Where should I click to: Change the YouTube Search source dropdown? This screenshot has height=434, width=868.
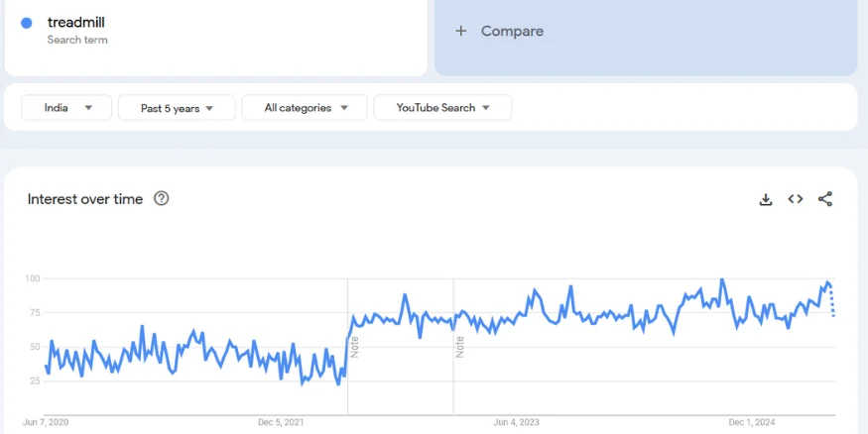click(442, 108)
